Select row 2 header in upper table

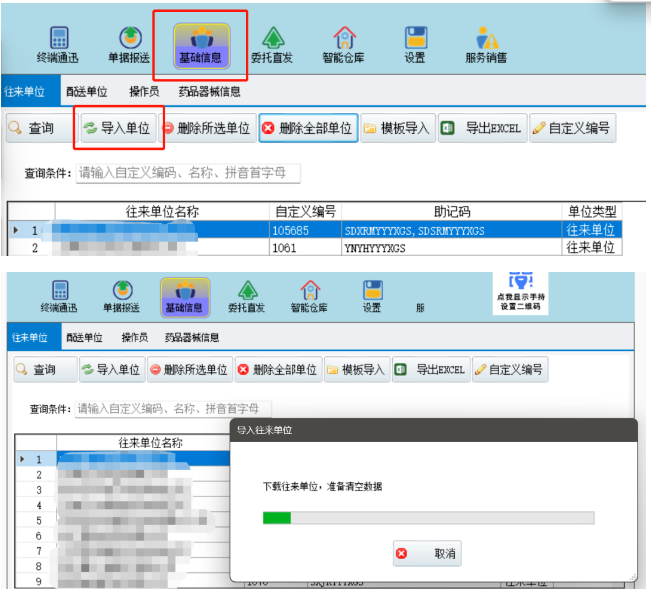point(32,248)
